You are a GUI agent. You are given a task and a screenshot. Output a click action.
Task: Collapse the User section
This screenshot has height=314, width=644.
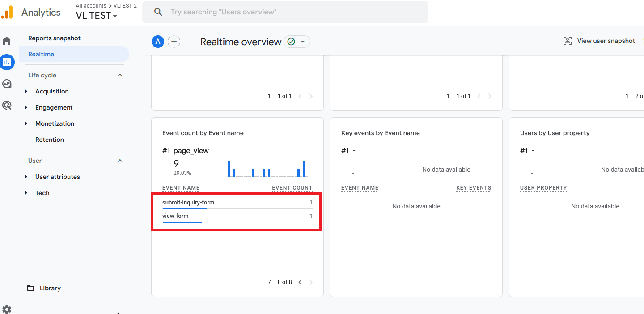120,161
